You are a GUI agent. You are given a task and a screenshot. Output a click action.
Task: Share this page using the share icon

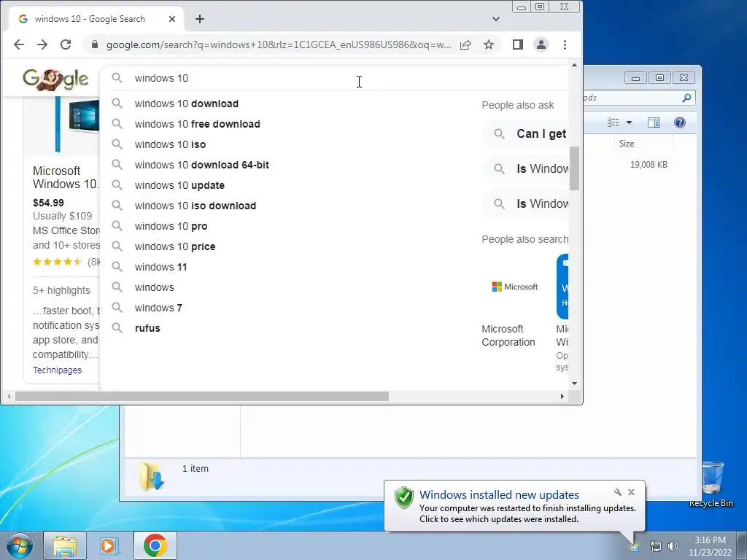pos(465,44)
